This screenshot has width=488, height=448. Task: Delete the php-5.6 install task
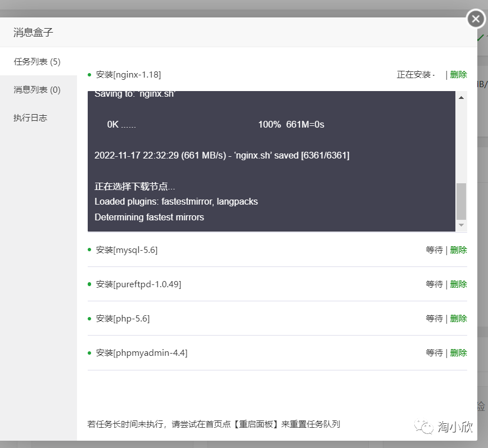(x=458, y=318)
